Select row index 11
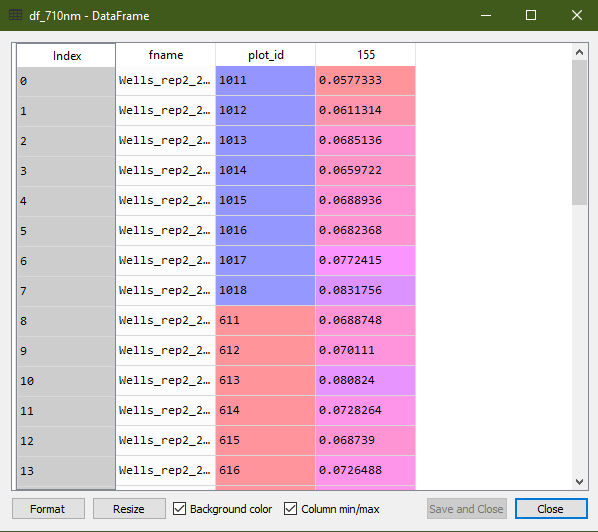The width and height of the screenshot is (598, 532). [66, 411]
